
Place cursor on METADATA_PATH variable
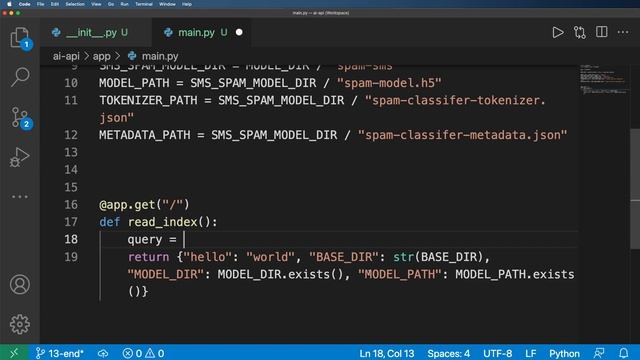[x=144, y=135]
